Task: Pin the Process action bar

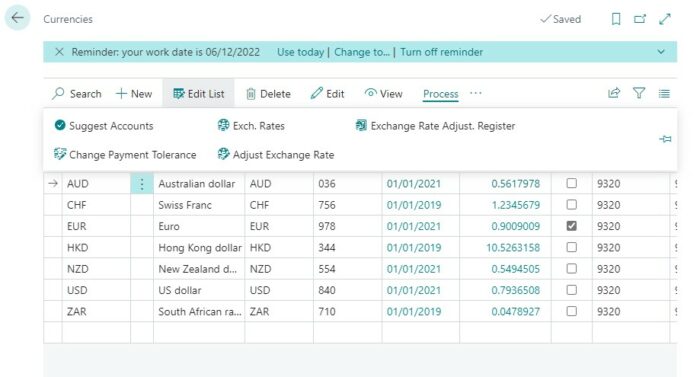Action: coord(665,139)
